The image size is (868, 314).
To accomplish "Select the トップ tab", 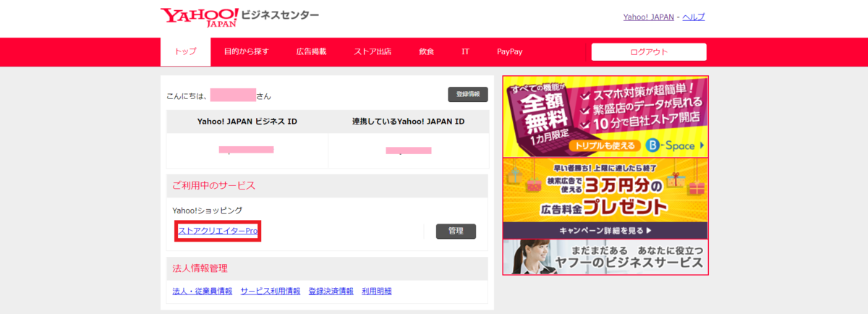I will click(185, 52).
